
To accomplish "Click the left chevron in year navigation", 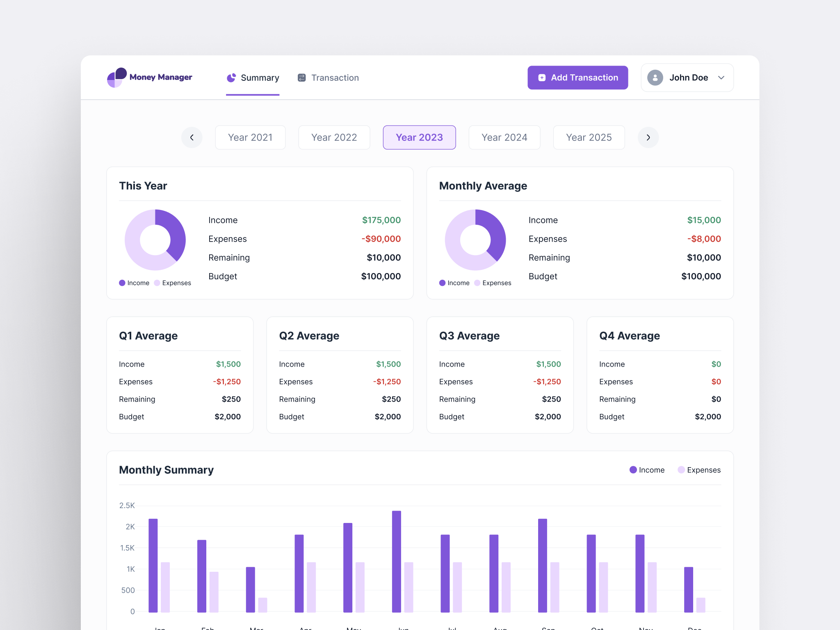I will point(192,137).
